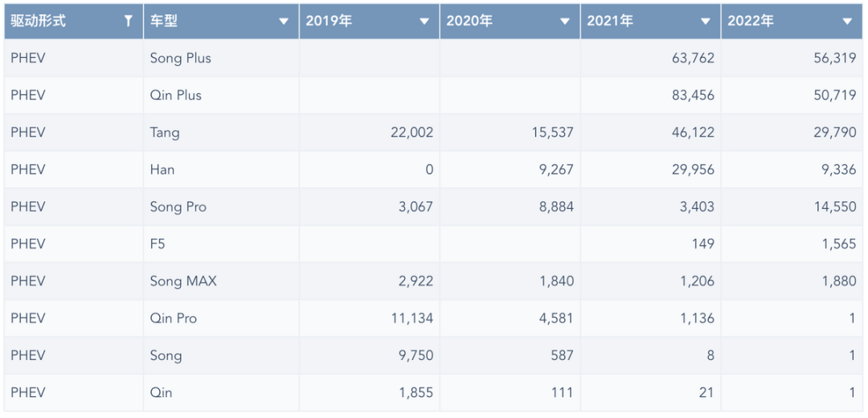Select the Tang model cell
868x418 pixels.
tap(221, 133)
